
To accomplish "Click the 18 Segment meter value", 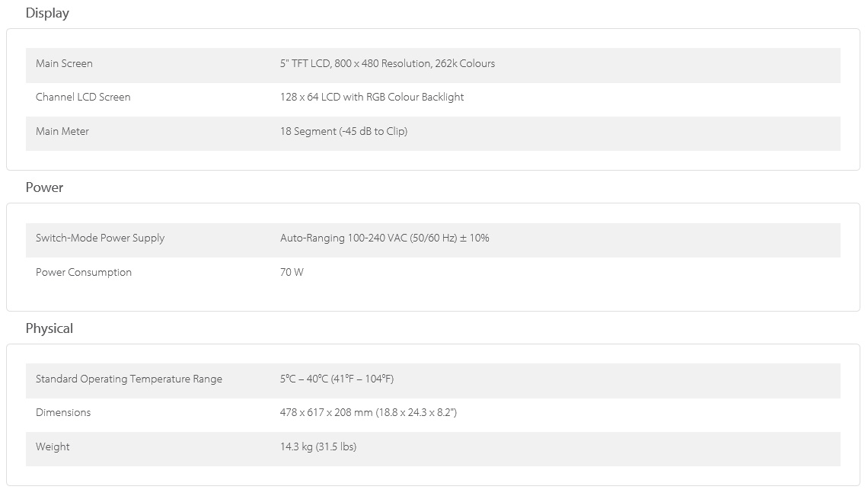I will point(343,132).
